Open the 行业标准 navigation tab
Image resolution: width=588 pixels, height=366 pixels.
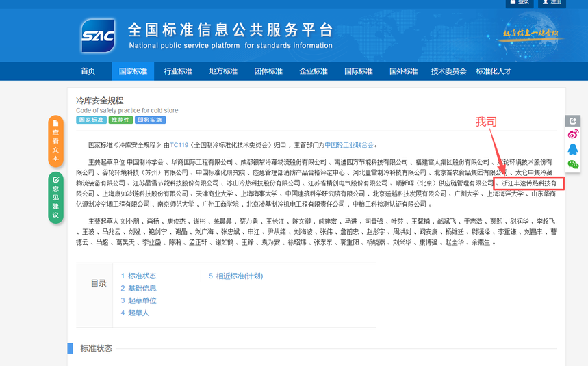pos(178,71)
